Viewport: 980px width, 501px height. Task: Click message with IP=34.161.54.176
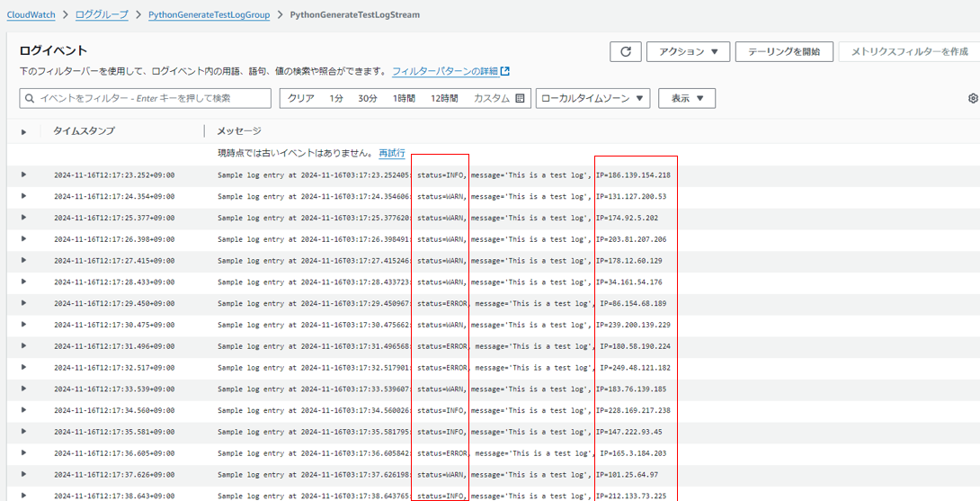(x=440, y=282)
